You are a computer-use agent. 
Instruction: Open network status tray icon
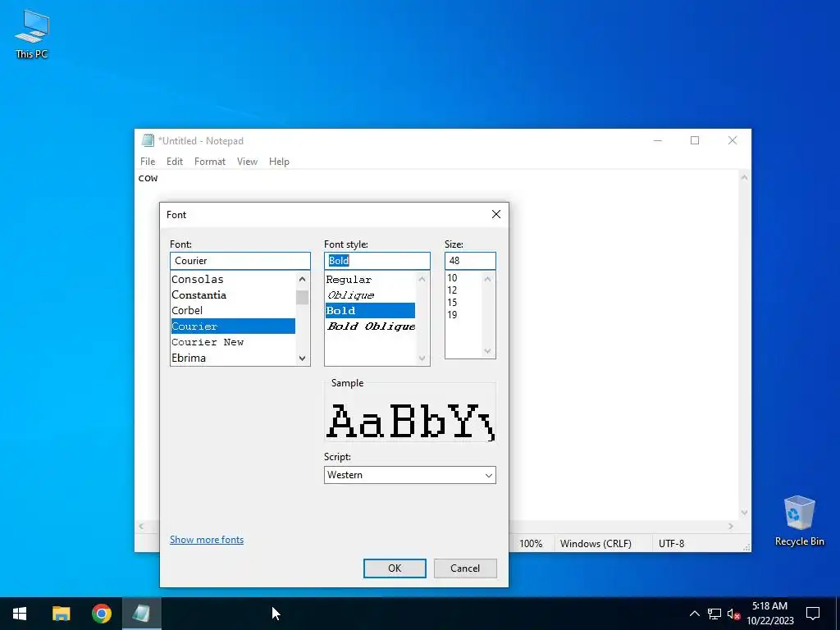[x=714, y=614]
